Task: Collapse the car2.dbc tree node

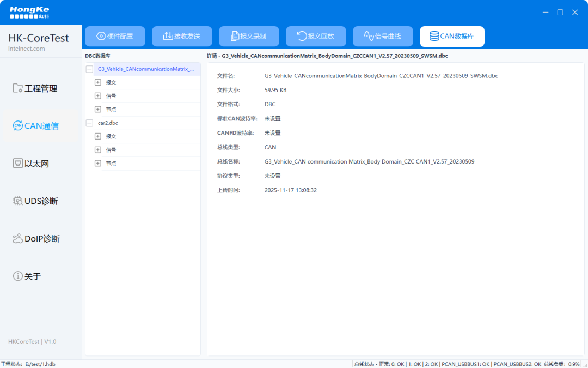Action: 89,123
